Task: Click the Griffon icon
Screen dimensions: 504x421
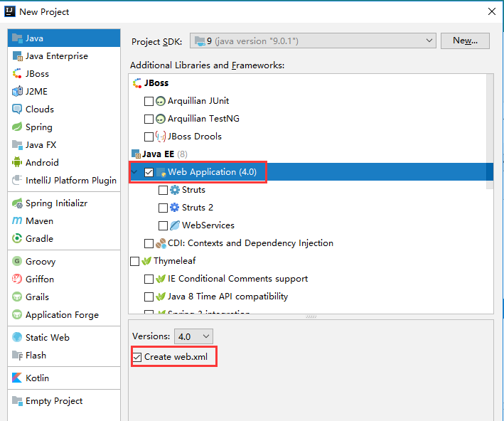Action: click(x=17, y=279)
